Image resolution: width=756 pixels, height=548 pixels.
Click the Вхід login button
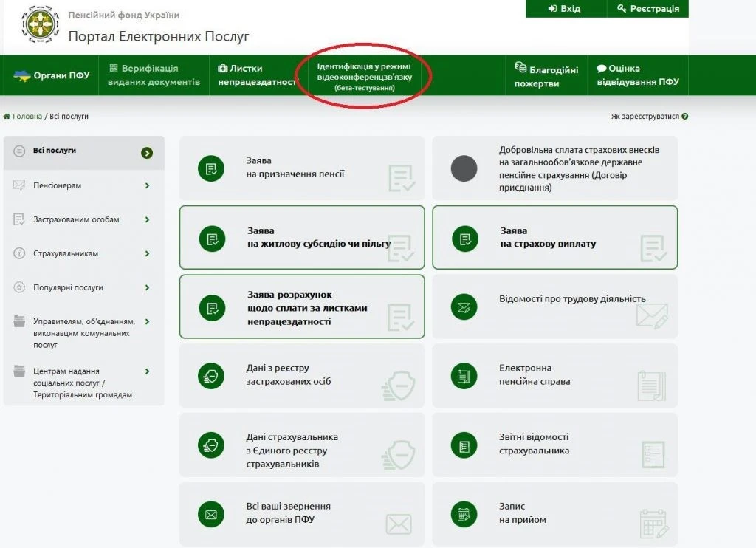tap(565, 9)
